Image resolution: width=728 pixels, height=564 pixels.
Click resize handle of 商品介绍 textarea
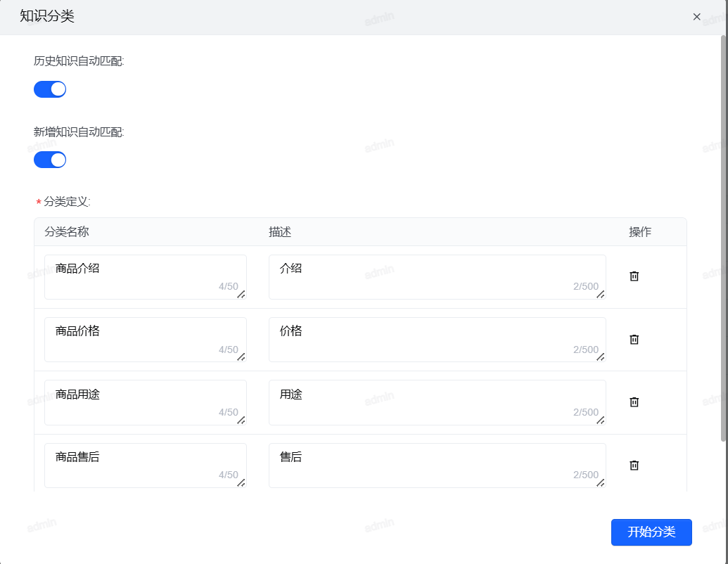(x=241, y=295)
